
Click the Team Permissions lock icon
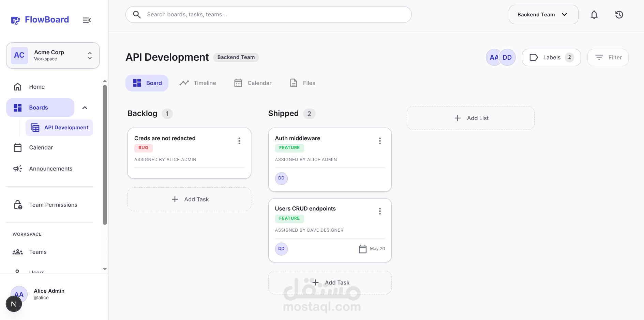18,205
